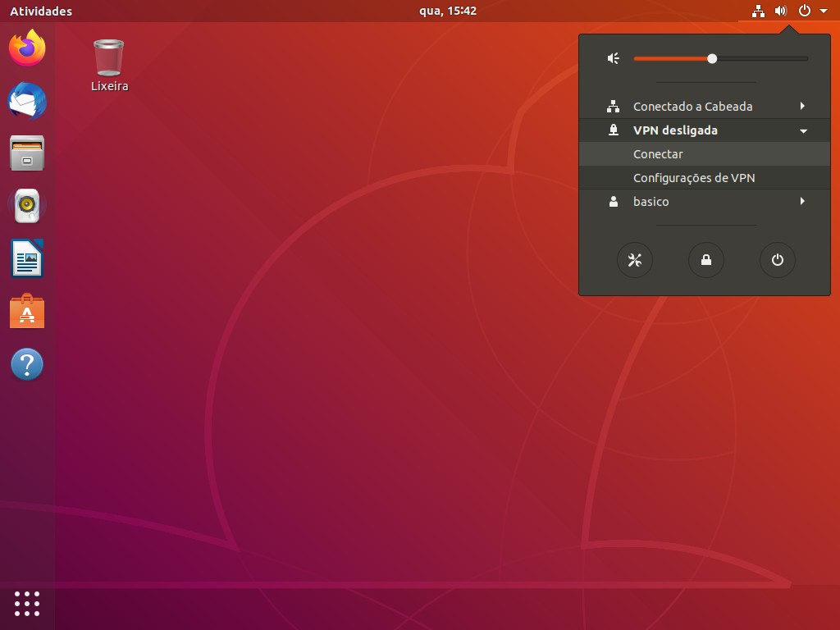Click the power off round button
Viewport: 840px width, 630px height.
[x=778, y=260]
